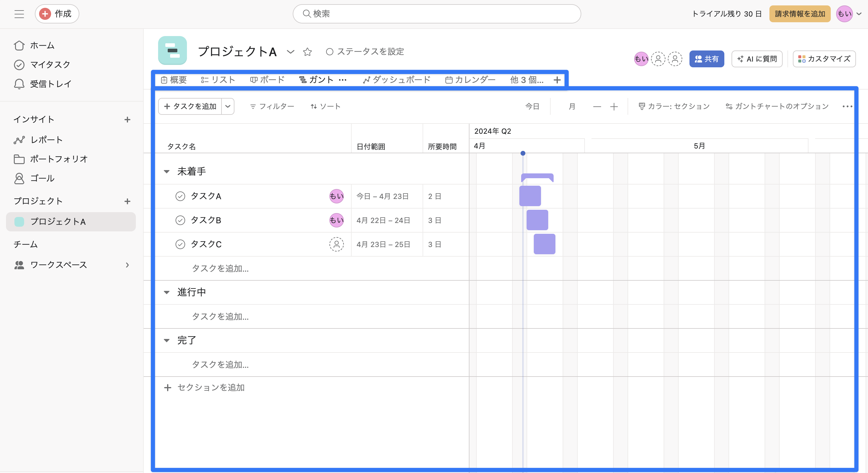Collapse the 完了 section
The height and width of the screenshot is (473, 868).
point(167,340)
